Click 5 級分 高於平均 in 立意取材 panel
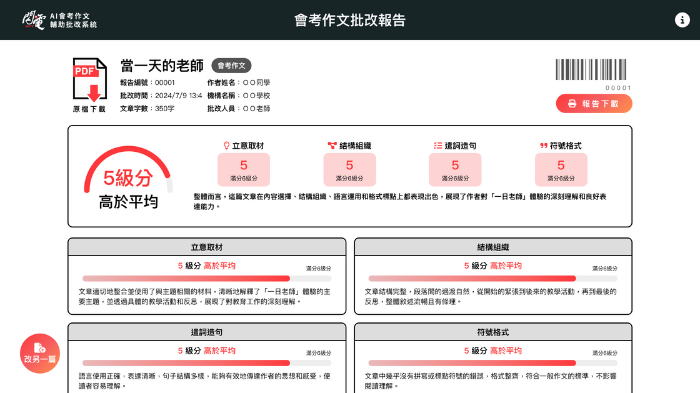Image resolution: width=700 pixels, height=393 pixels. [206, 266]
